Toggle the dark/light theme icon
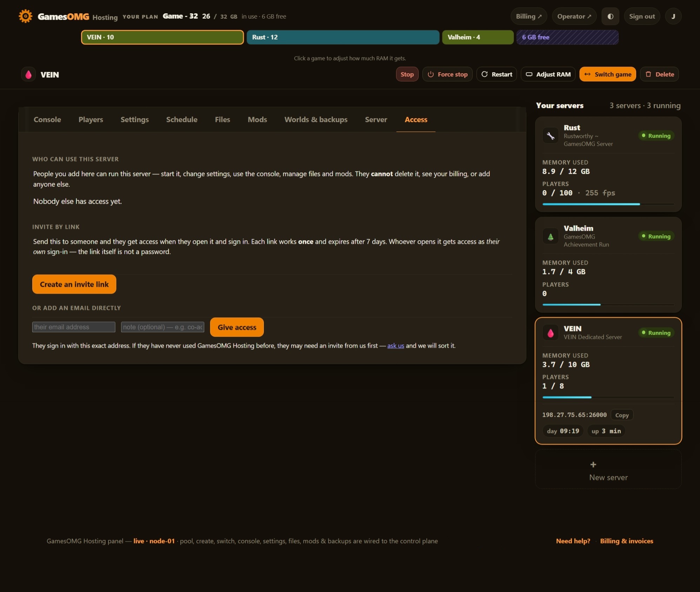This screenshot has width=700, height=592. click(x=610, y=16)
